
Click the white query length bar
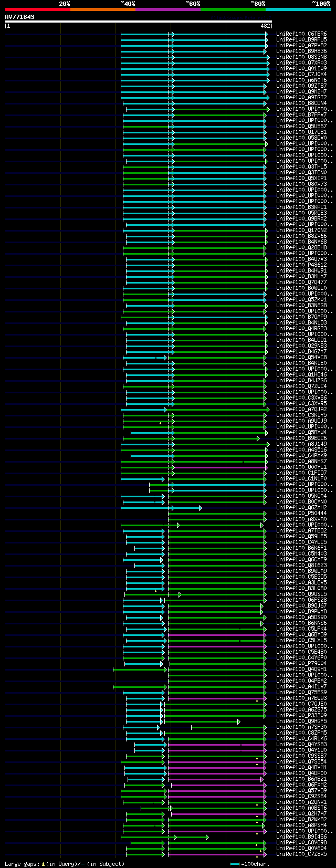pyautogui.click(x=139, y=22)
